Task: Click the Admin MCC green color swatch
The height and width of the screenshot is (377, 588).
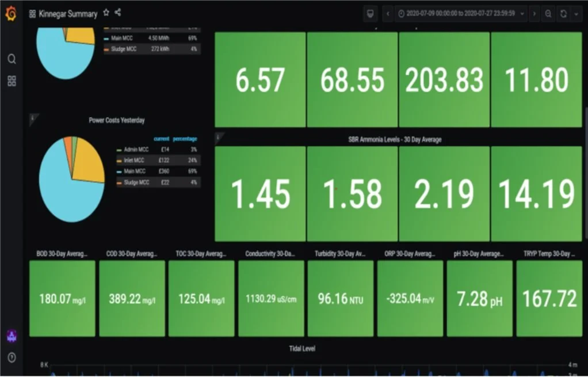Action: coord(119,150)
